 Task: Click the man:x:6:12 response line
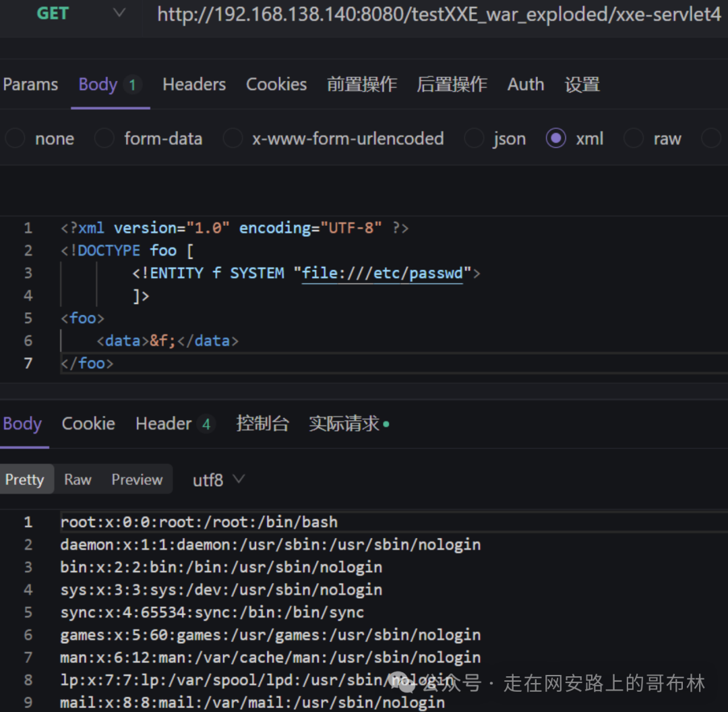click(270, 657)
